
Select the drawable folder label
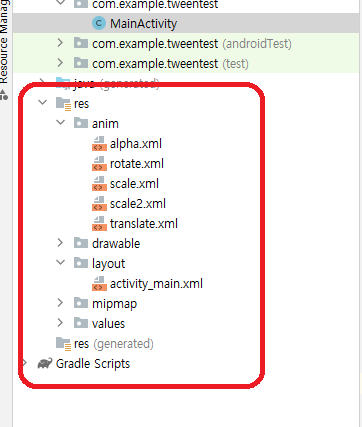[x=116, y=244]
